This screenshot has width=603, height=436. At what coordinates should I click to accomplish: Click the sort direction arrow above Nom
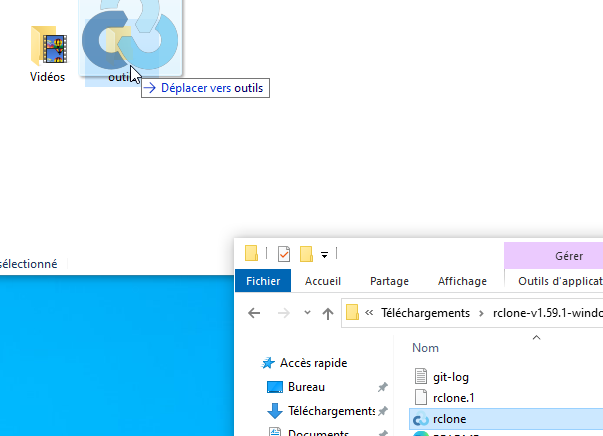pos(536,338)
